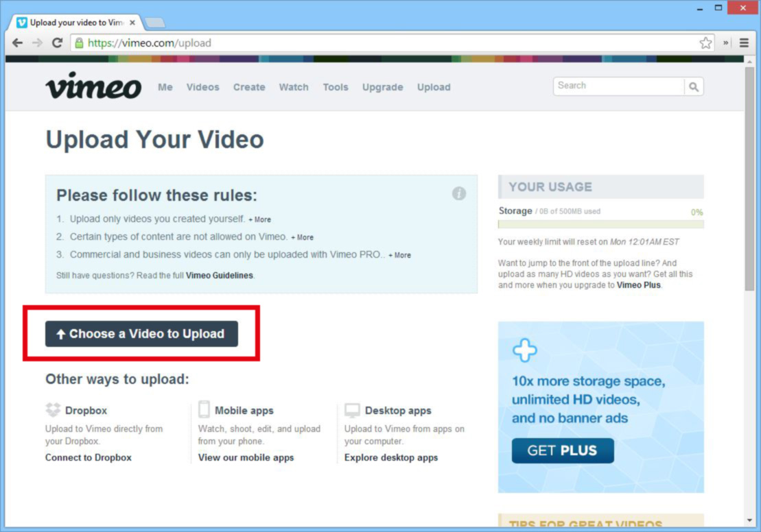Click the Vimeo tab favicon
The height and width of the screenshot is (532, 761).
click(x=22, y=23)
